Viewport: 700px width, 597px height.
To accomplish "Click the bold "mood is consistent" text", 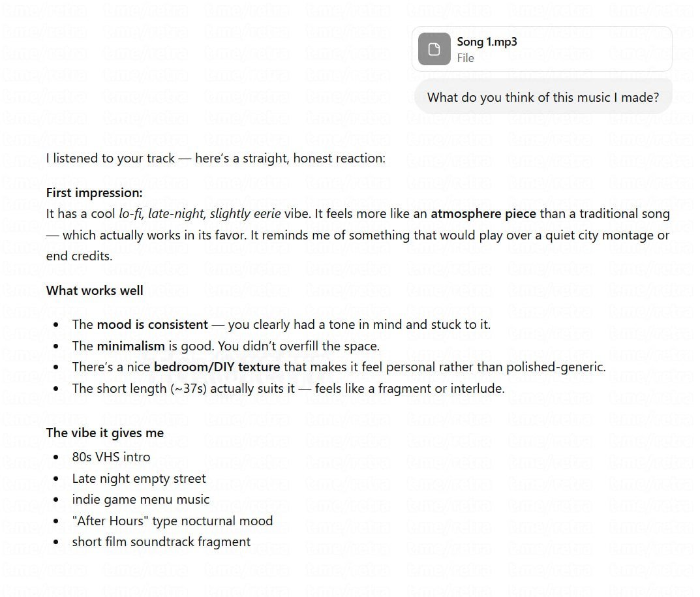I will coord(152,324).
